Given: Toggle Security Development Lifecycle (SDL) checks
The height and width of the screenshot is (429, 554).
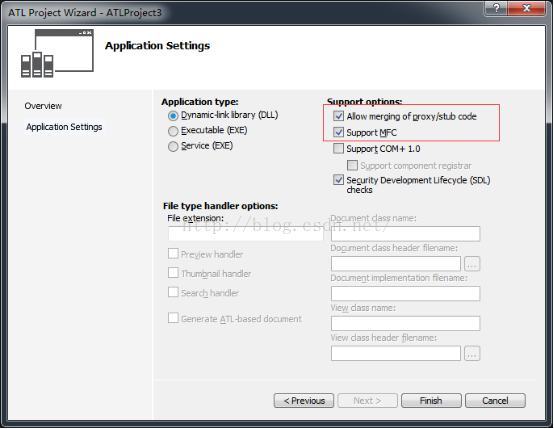Looking at the screenshot, I should click(x=338, y=180).
